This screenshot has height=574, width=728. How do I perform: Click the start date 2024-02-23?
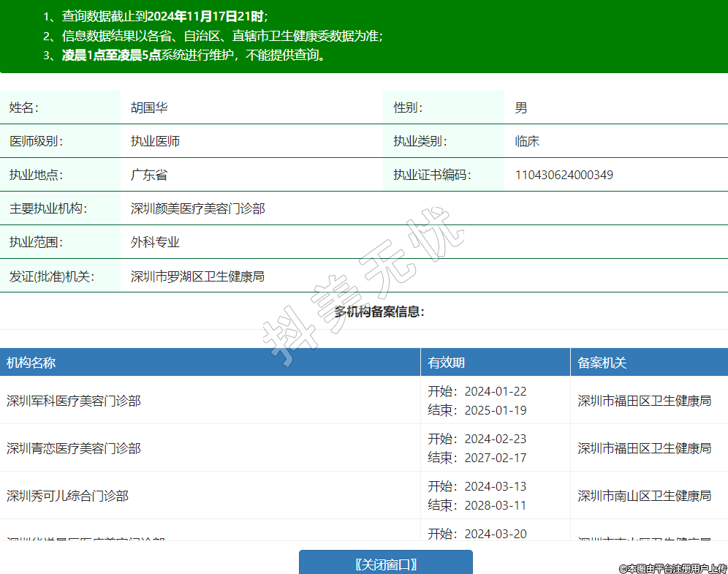coord(495,439)
